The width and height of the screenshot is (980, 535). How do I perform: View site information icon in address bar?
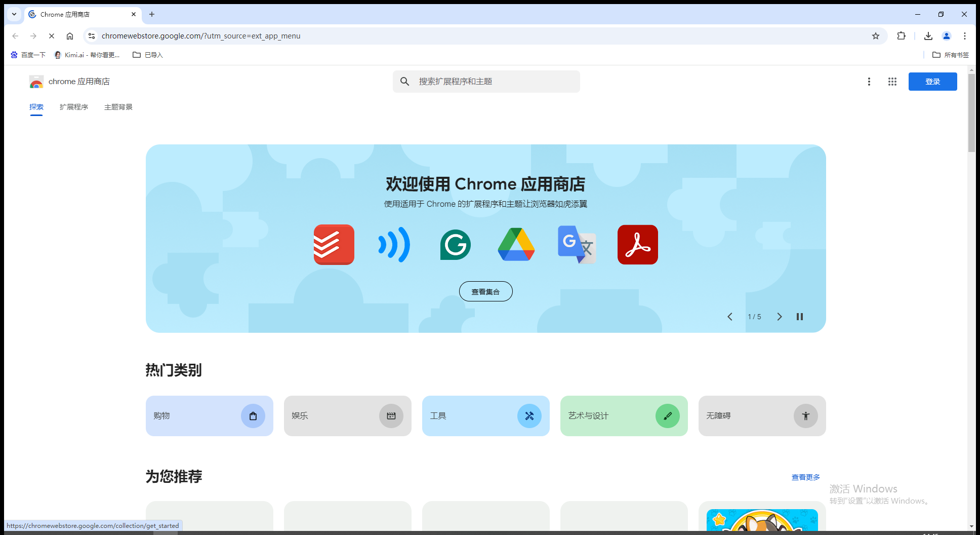[x=92, y=36]
